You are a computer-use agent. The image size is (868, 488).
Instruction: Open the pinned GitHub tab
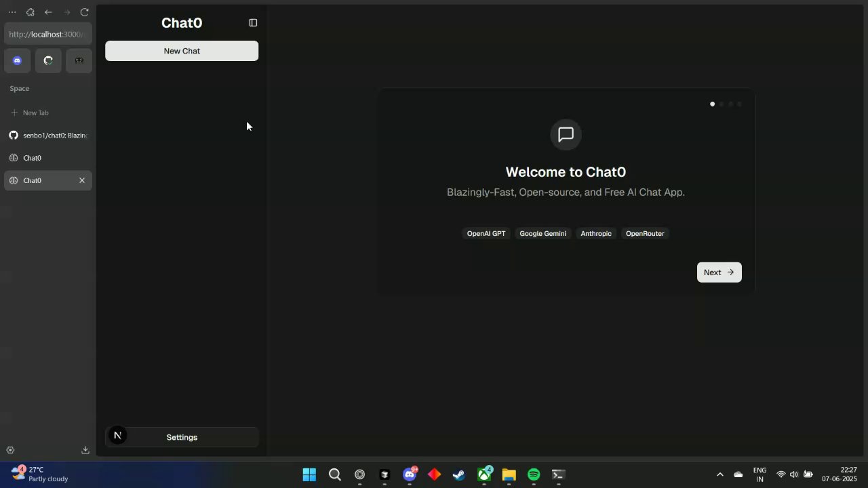point(48,60)
